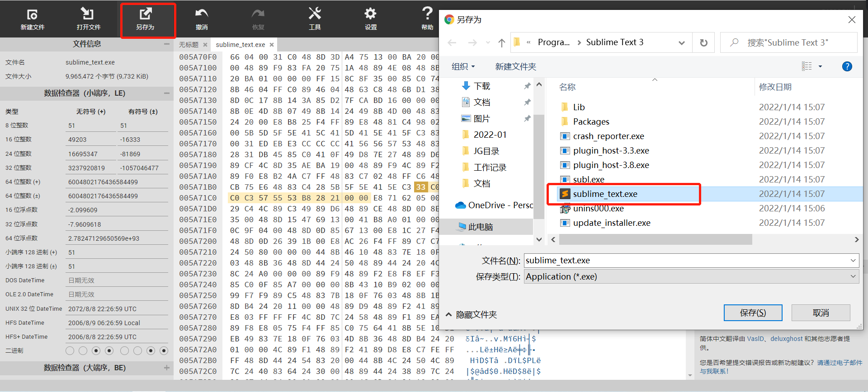Viewport: 868px width, 392px height.
Task: Click the Help (帮助) question mark icon
Action: tap(427, 19)
